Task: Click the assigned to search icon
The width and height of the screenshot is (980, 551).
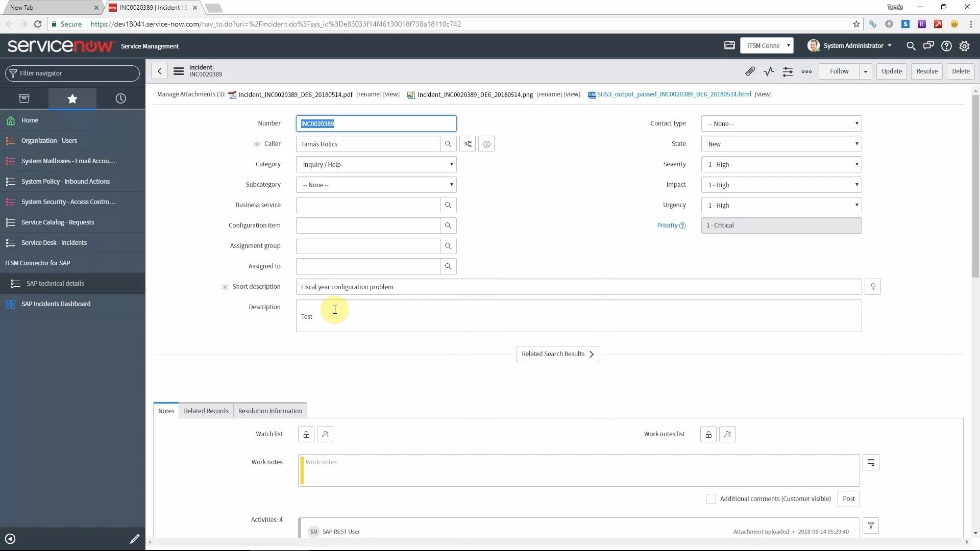Action: tap(448, 266)
